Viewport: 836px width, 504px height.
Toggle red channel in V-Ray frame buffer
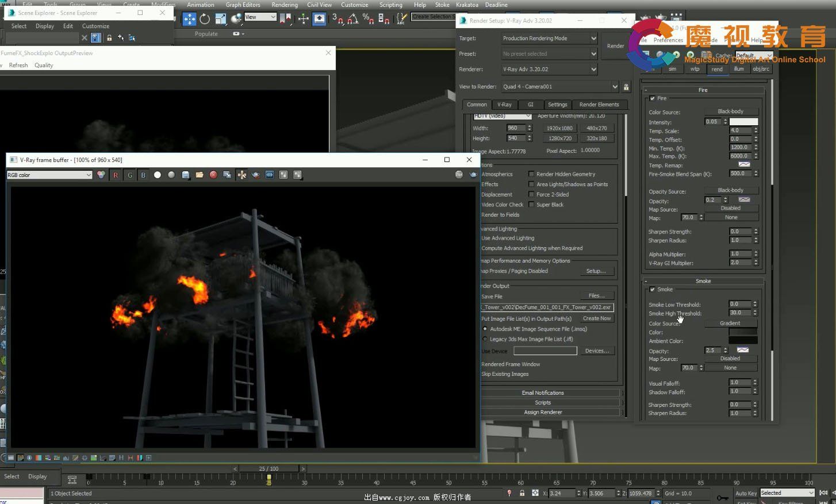[116, 175]
